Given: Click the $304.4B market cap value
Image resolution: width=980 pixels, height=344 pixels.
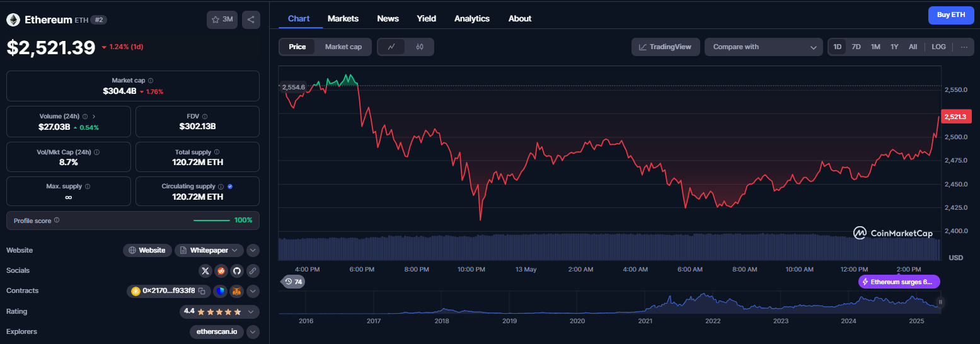Looking at the screenshot, I should [x=119, y=91].
